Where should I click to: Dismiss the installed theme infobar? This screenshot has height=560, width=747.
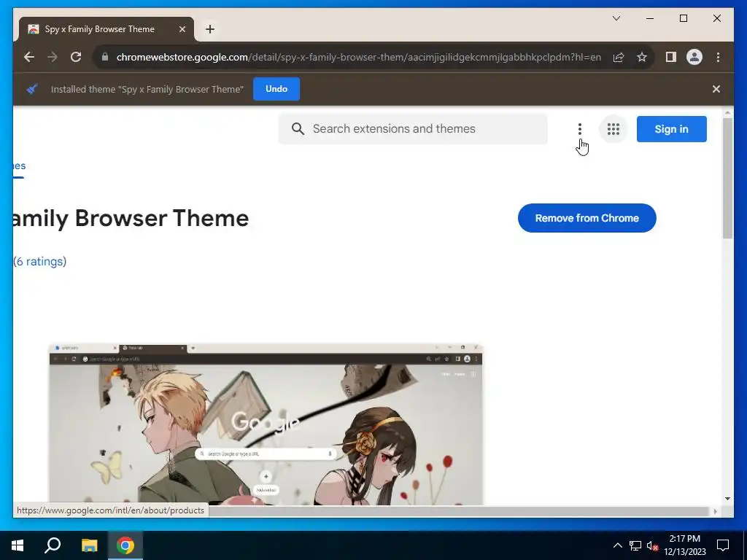point(716,89)
